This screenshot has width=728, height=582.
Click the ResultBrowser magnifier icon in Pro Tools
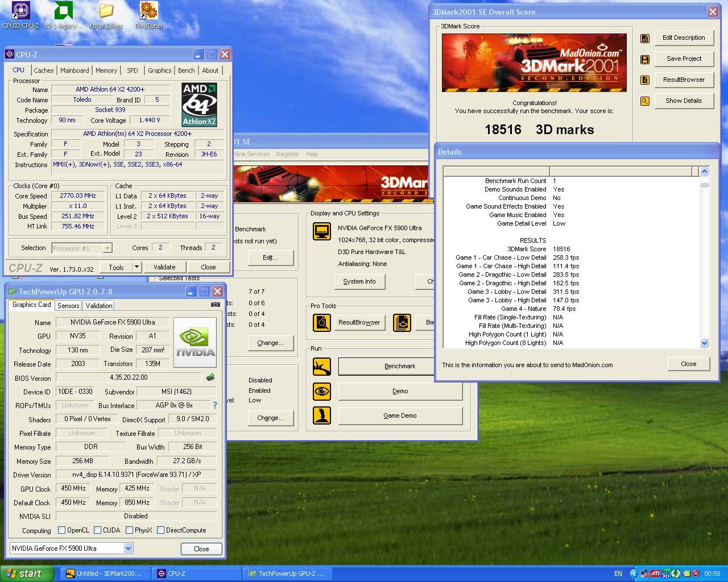322,322
